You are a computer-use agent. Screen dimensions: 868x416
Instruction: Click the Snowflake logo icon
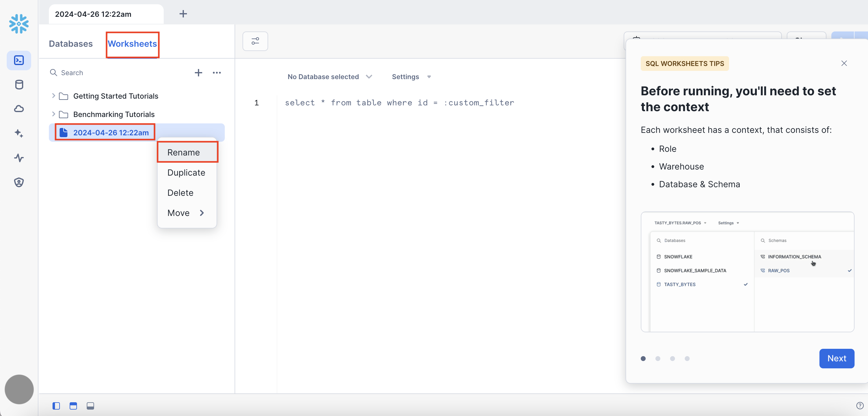tap(19, 24)
